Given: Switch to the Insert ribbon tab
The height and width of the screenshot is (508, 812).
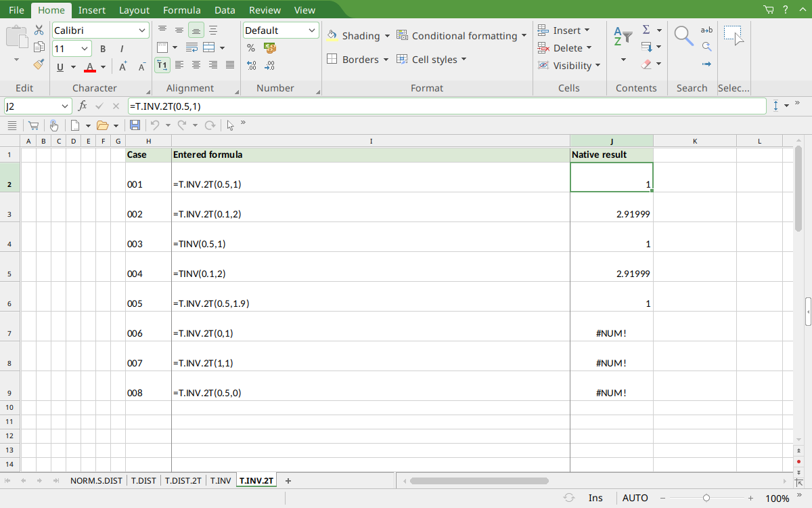Looking at the screenshot, I should coord(91,10).
